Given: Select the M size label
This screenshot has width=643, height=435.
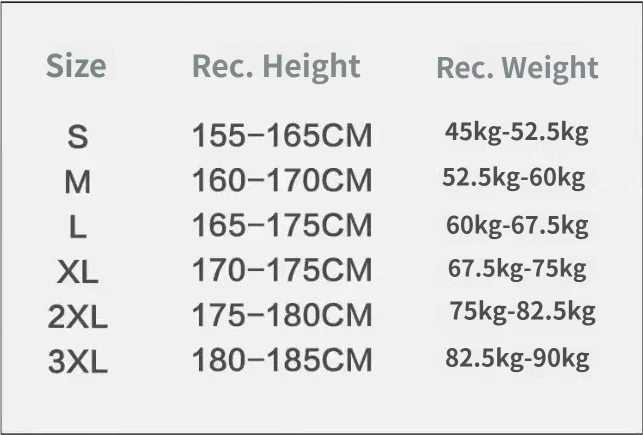Looking at the screenshot, I should pos(78,182).
